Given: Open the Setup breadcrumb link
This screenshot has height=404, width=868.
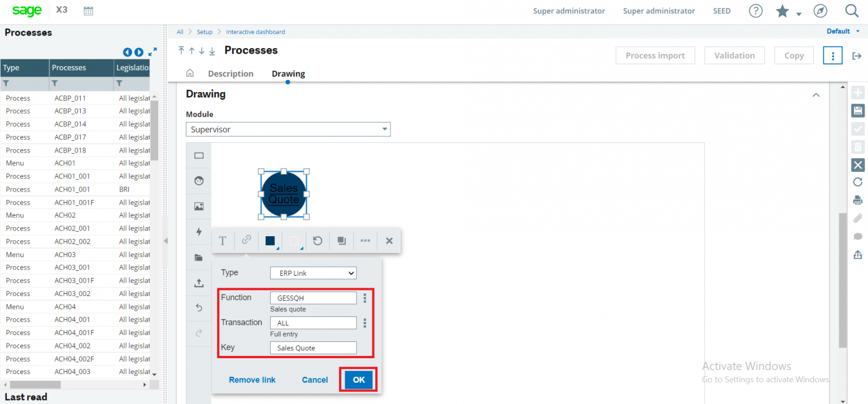Looking at the screenshot, I should pos(205,32).
